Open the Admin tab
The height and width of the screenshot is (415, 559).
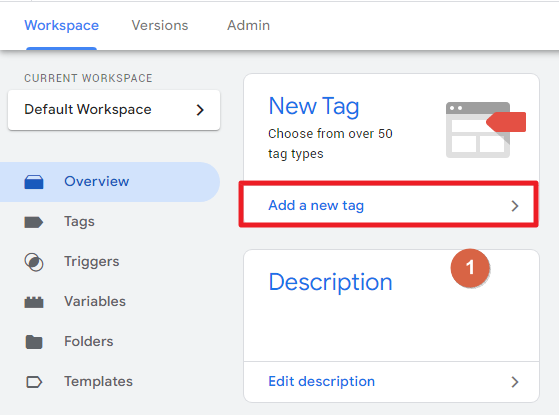(x=248, y=26)
